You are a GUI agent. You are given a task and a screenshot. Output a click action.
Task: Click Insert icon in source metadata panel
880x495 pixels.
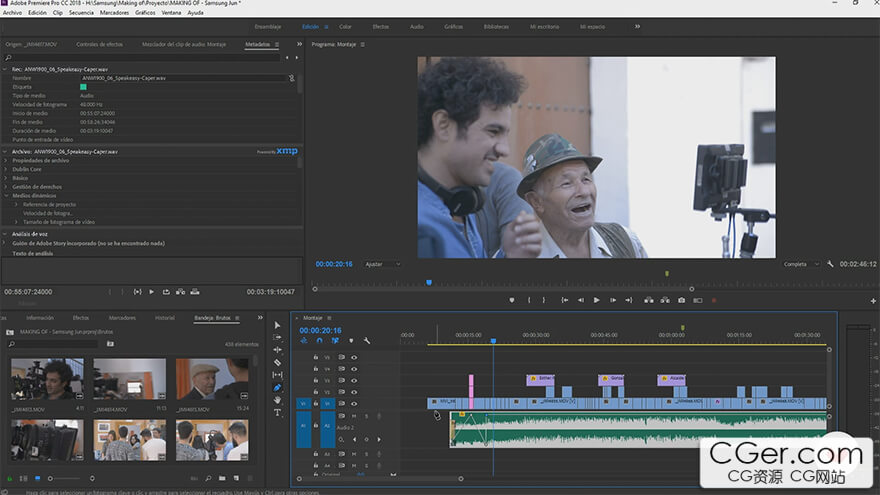coord(180,292)
